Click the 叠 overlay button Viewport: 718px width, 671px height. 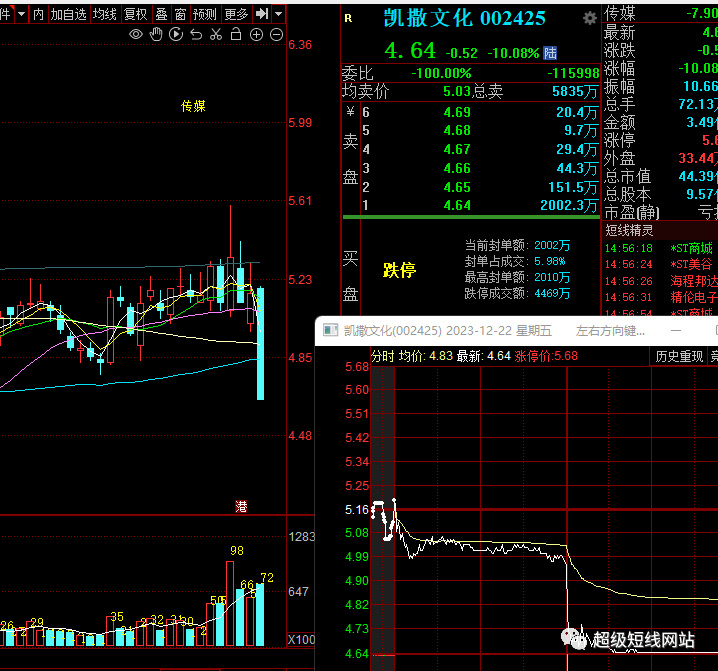tap(162, 14)
